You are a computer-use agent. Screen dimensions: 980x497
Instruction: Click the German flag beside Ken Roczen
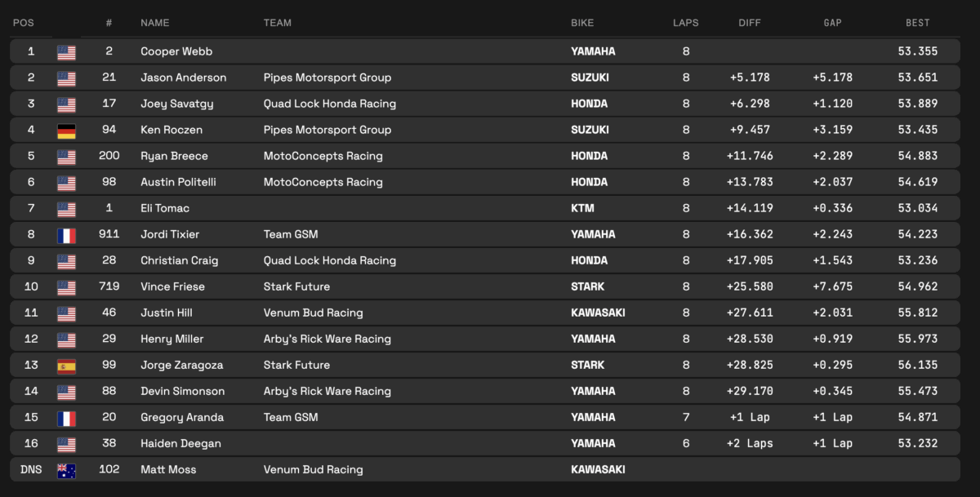tap(66, 130)
